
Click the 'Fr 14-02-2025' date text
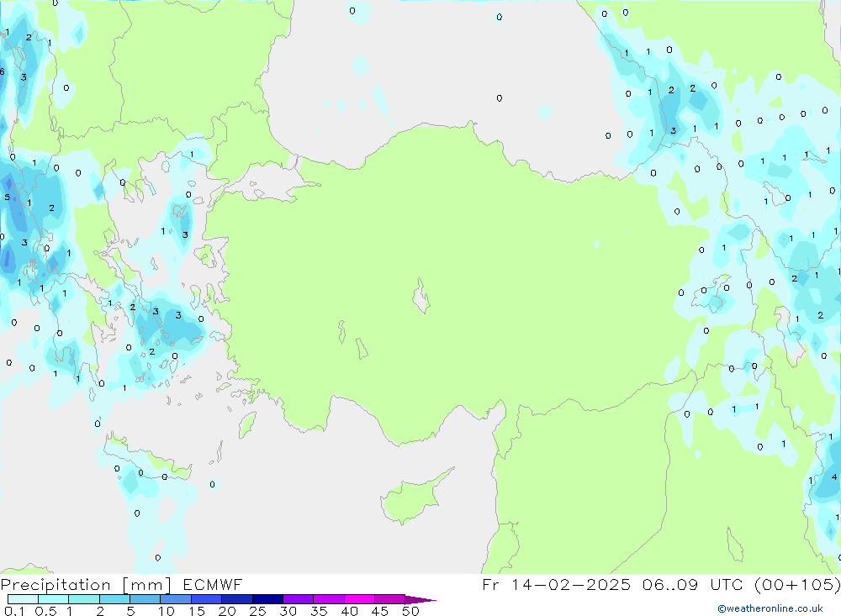tap(556, 585)
